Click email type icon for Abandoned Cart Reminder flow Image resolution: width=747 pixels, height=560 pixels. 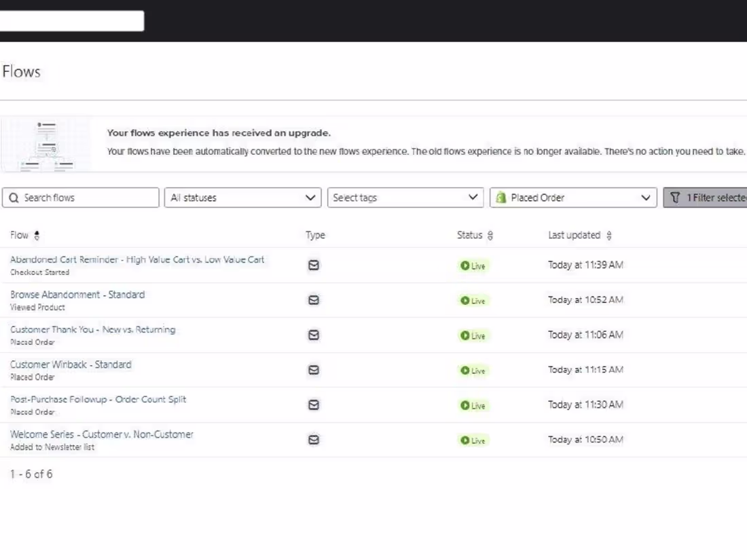pyautogui.click(x=314, y=265)
